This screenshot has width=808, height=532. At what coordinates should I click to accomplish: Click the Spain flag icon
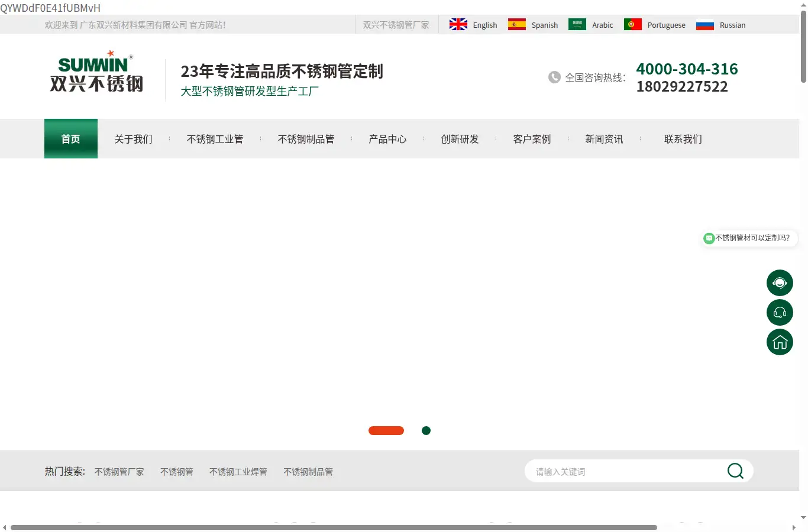[517, 24]
